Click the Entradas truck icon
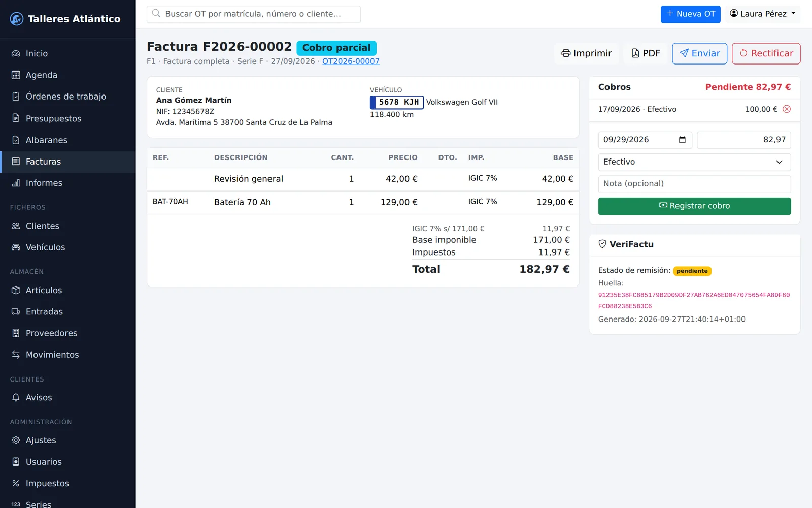Viewport: 812px width, 508px height. (16, 311)
